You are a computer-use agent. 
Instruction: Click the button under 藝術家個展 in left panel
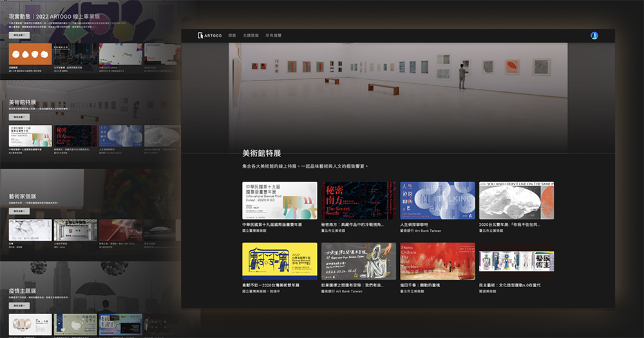pyautogui.click(x=18, y=211)
